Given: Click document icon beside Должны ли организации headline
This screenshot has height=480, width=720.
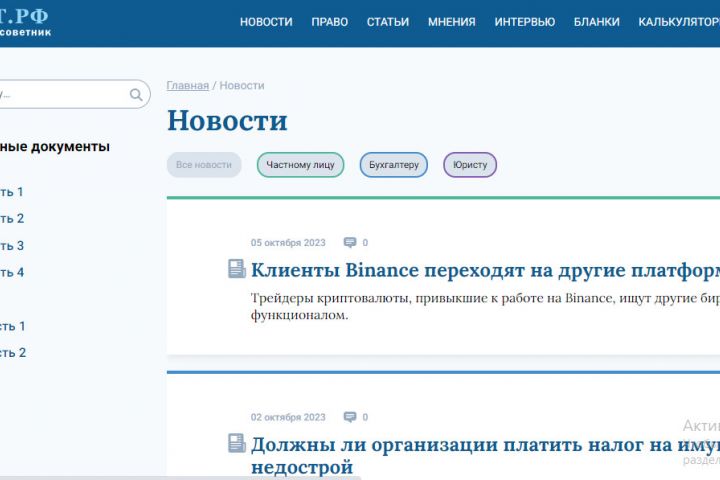Looking at the screenshot, I should [x=237, y=443].
